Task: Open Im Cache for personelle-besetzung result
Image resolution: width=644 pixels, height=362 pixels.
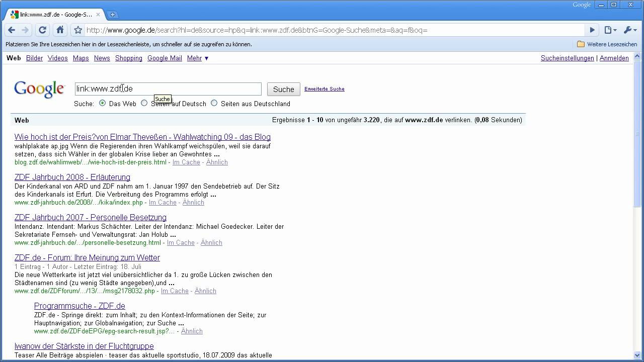Action: 181,243
